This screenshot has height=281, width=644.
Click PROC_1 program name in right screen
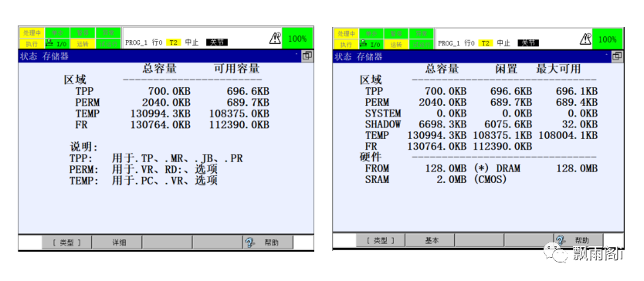pos(449,43)
